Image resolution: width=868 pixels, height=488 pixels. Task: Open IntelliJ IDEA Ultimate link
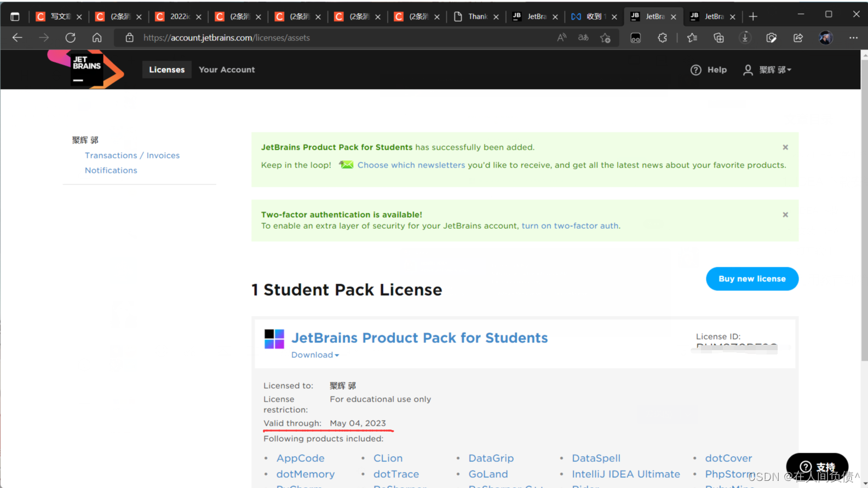(626, 474)
